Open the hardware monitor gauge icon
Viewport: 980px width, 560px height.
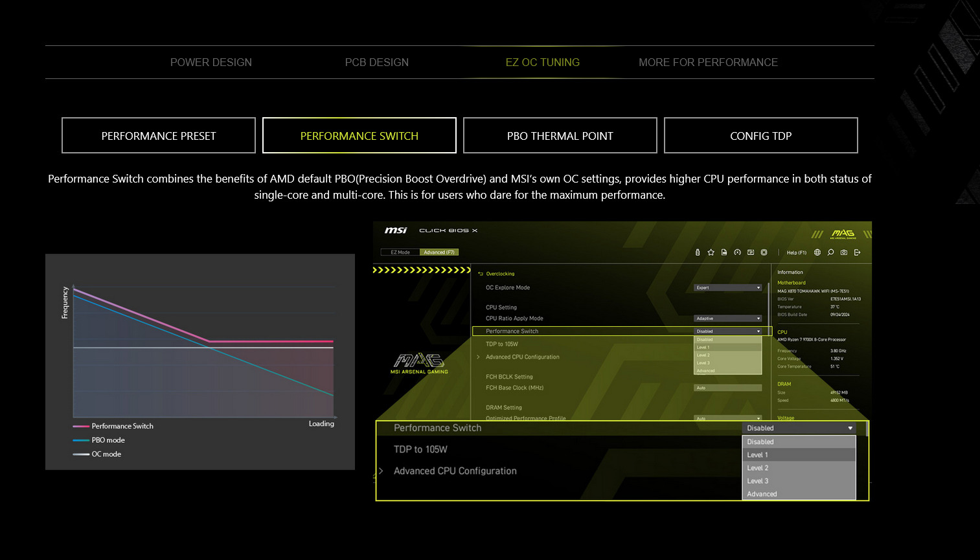[x=737, y=252]
